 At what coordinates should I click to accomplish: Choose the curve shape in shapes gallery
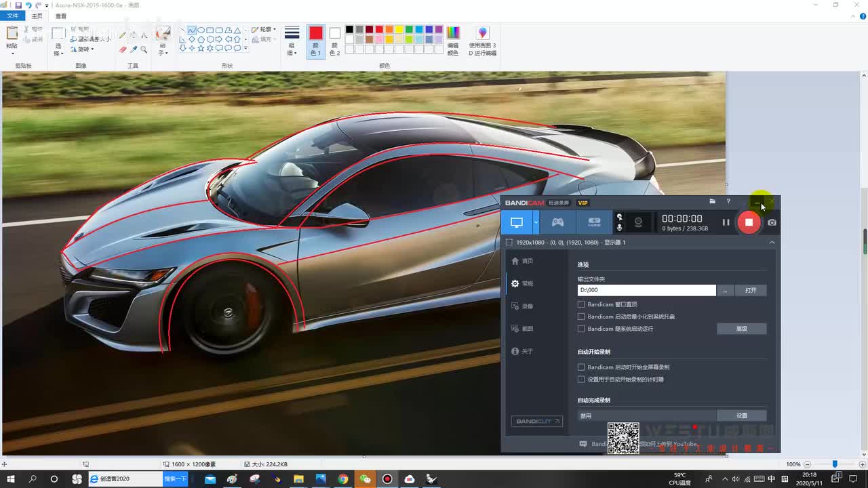click(192, 30)
